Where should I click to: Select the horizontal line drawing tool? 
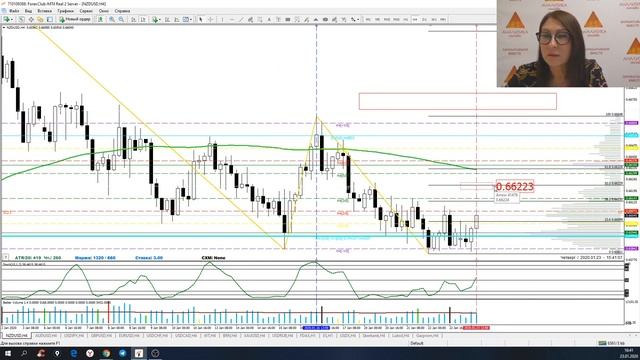pyautogui.click(x=232, y=19)
